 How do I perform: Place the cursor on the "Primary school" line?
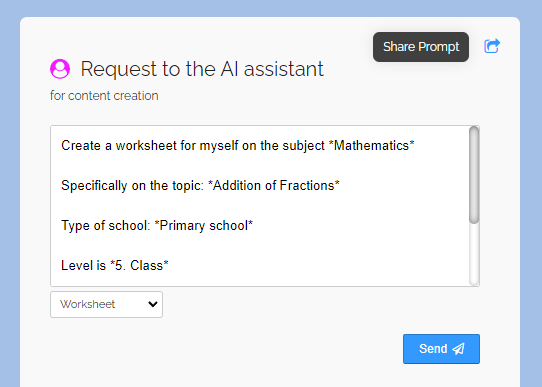(x=157, y=226)
